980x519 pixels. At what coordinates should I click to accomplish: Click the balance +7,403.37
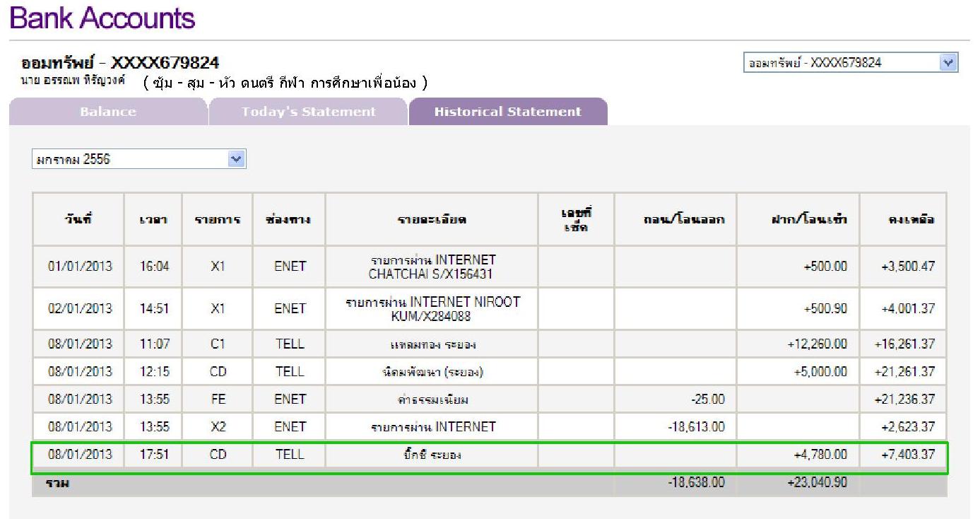coord(909,455)
